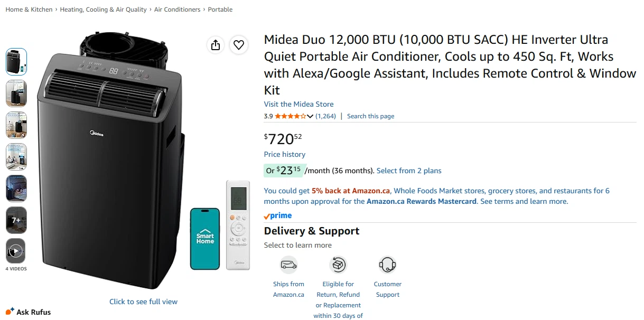Click to see full view link

pos(143,302)
